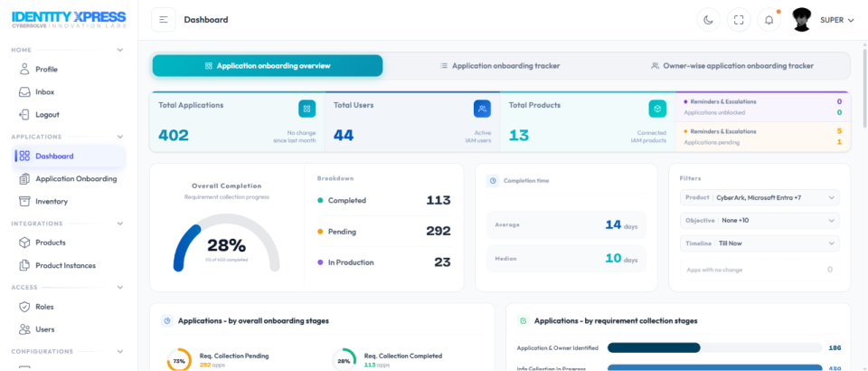868x371 pixels.
Task: Open the Product filter dropdown
Action: [x=759, y=197]
